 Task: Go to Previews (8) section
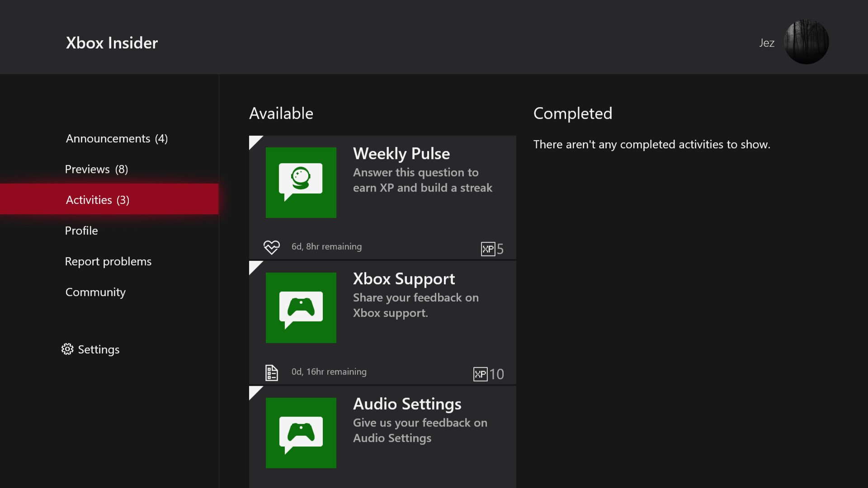(96, 169)
